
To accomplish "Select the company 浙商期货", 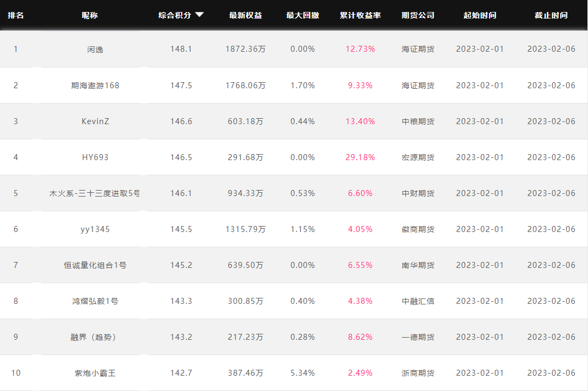I will (418, 373).
